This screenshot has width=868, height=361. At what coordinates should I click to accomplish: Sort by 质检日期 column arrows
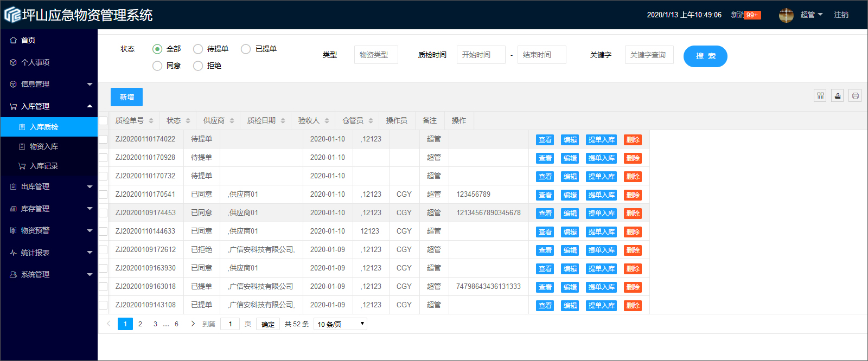click(283, 121)
